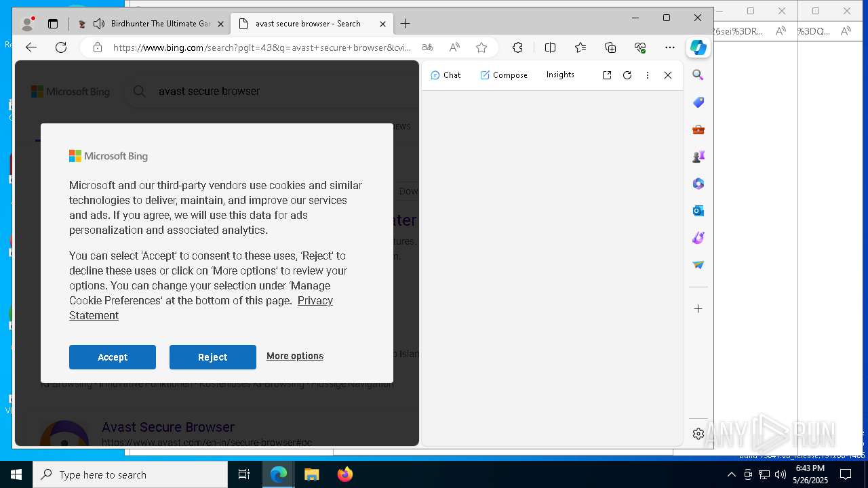Open Task View on taskbar

[244, 474]
